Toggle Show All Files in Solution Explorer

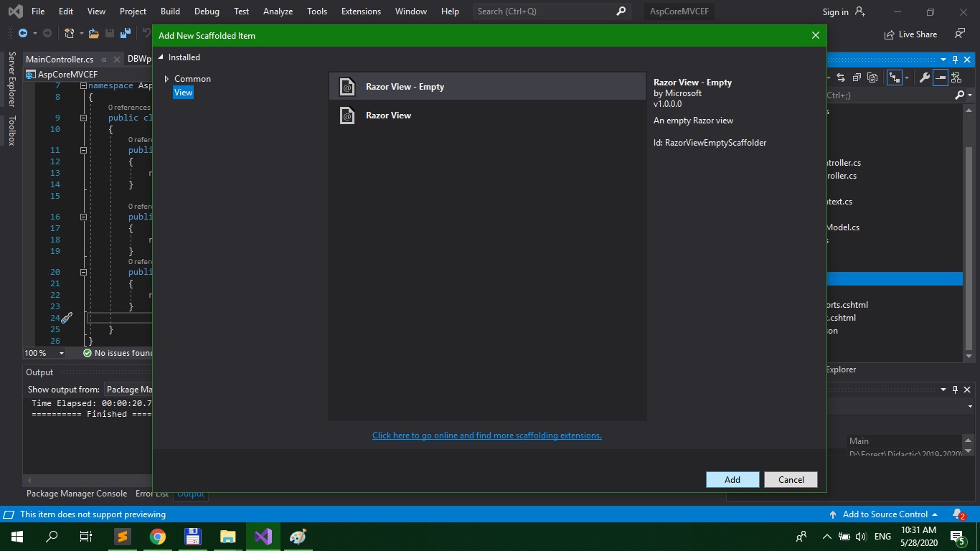873,77
